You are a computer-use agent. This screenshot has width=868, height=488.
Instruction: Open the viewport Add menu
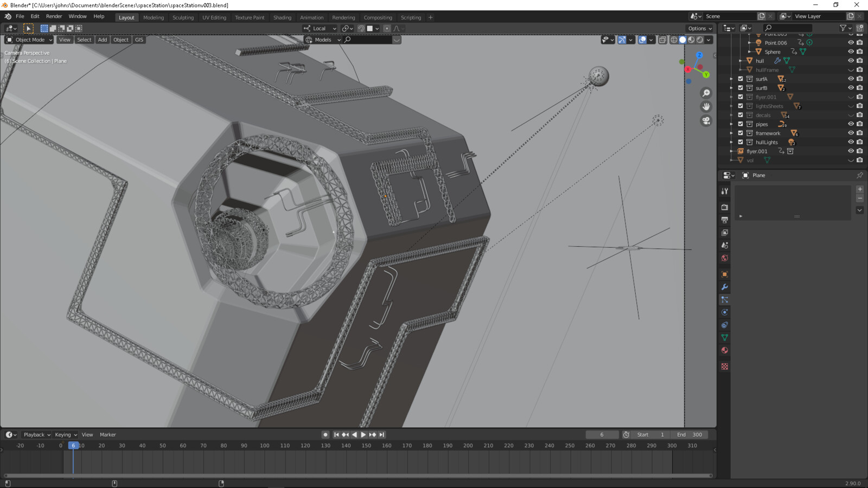pyautogui.click(x=103, y=40)
